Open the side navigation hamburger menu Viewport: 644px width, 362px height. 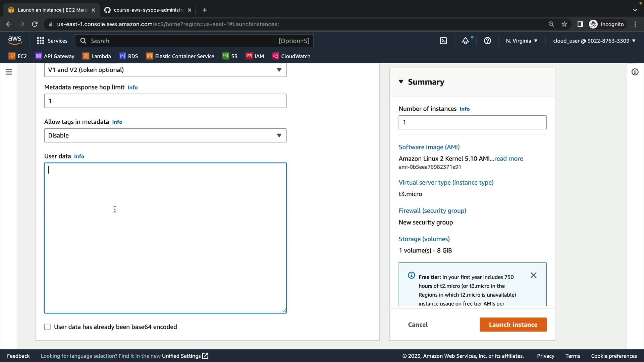tap(9, 72)
